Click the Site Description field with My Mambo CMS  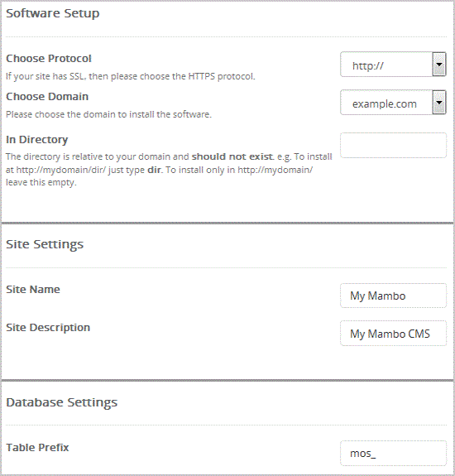pyautogui.click(x=393, y=334)
